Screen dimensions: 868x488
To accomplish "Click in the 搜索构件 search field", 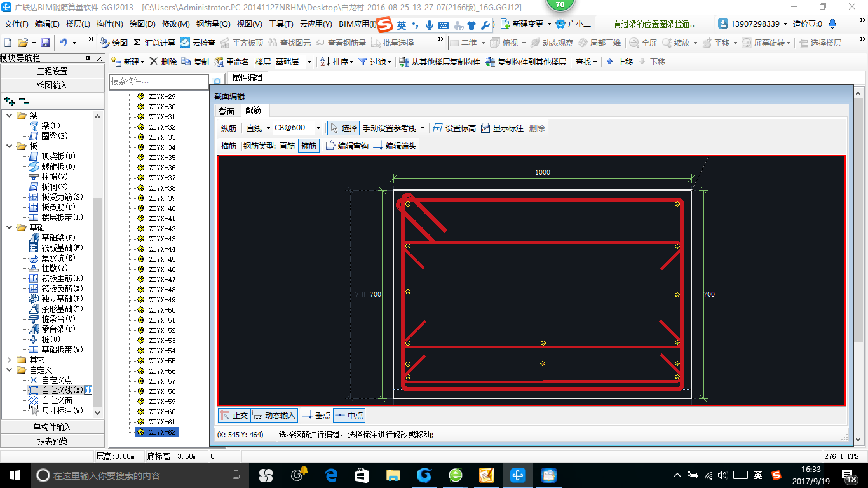I will [x=159, y=81].
